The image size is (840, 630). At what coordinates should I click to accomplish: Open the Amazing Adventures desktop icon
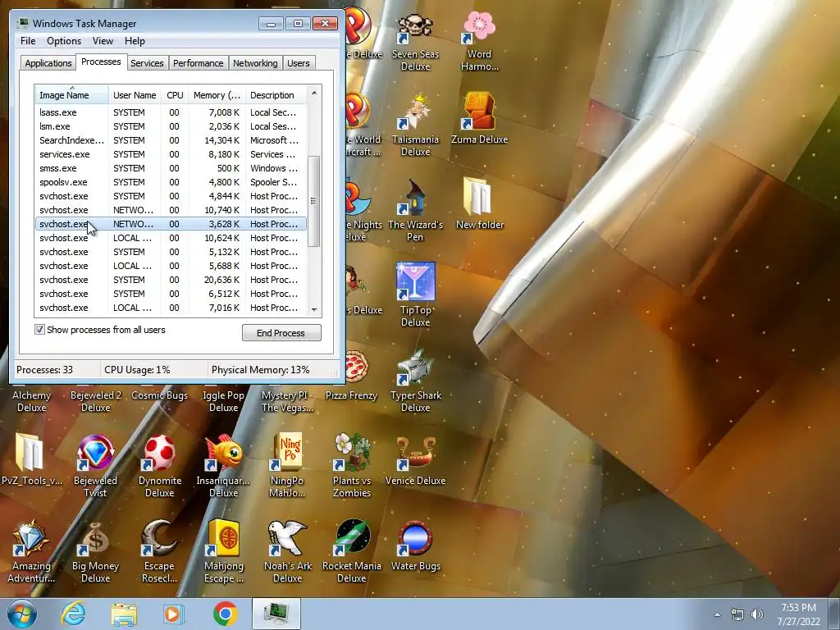[x=31, y=552]
